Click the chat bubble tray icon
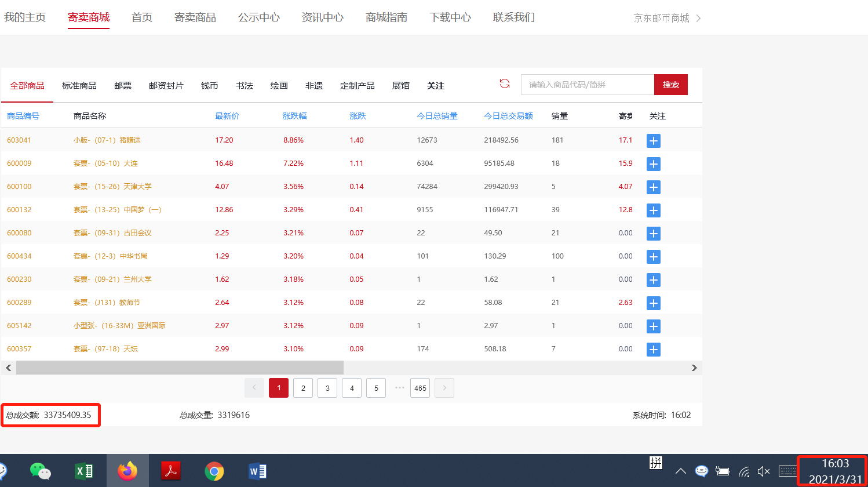Image resolution: width=868 pixels, height=487 pixels. [702, 471]
